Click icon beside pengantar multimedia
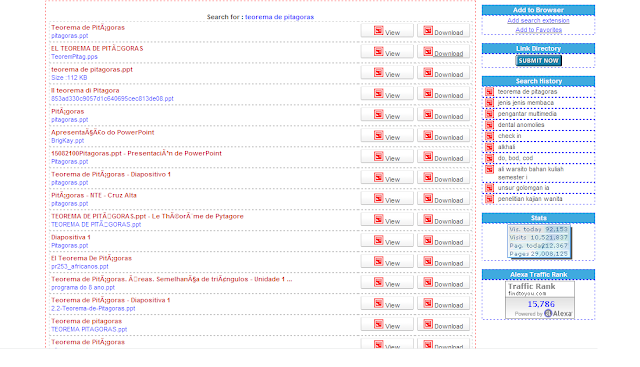 coord(489,114)
